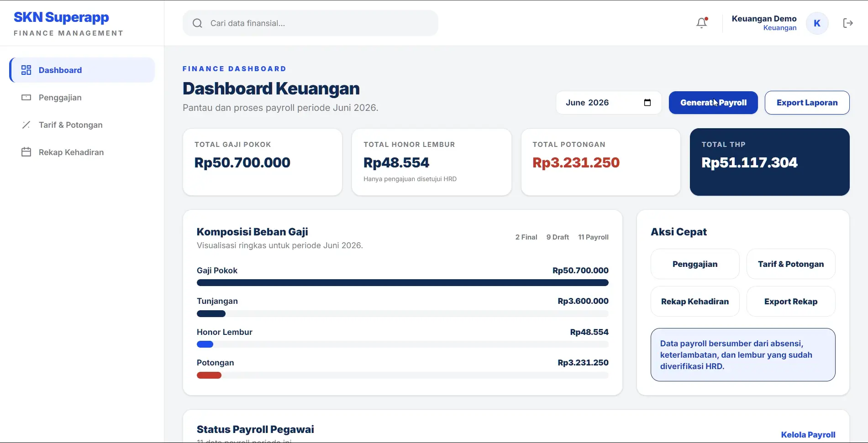Viewport: 868px width, 443px height.
Task: Click the SKN Superapp logo text
Action: [x=61, y=17]
